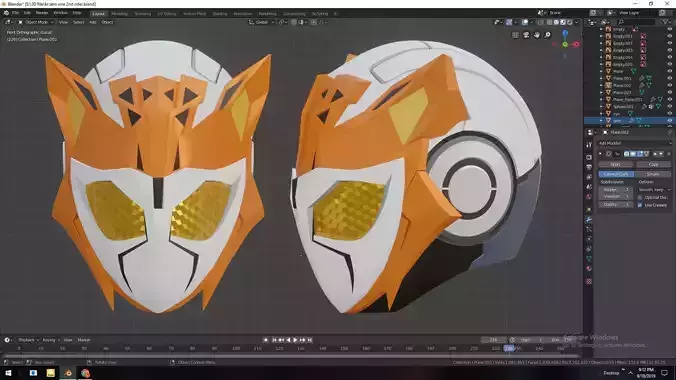Screen dimensions: 676x380
Task: Click the green Y axis on navigation gizmo
Action: (x=565, y=44)
